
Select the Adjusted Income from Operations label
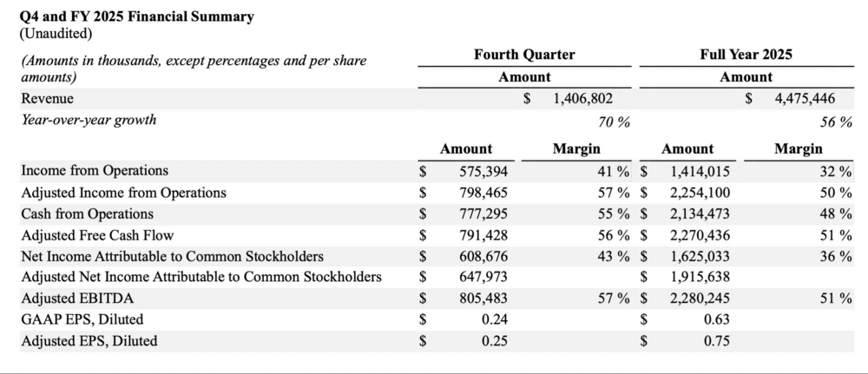point(123,193)
